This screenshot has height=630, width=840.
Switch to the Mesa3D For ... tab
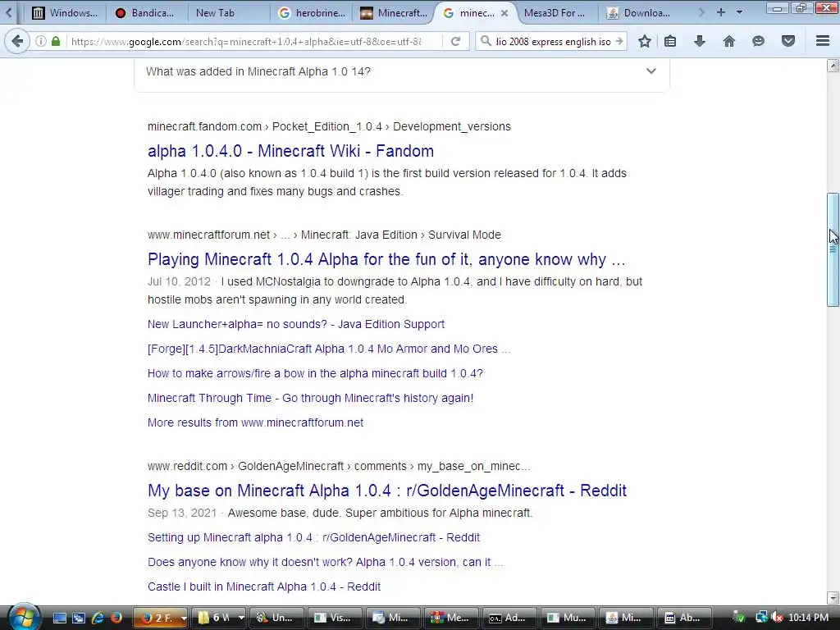(x=555, y=13)
